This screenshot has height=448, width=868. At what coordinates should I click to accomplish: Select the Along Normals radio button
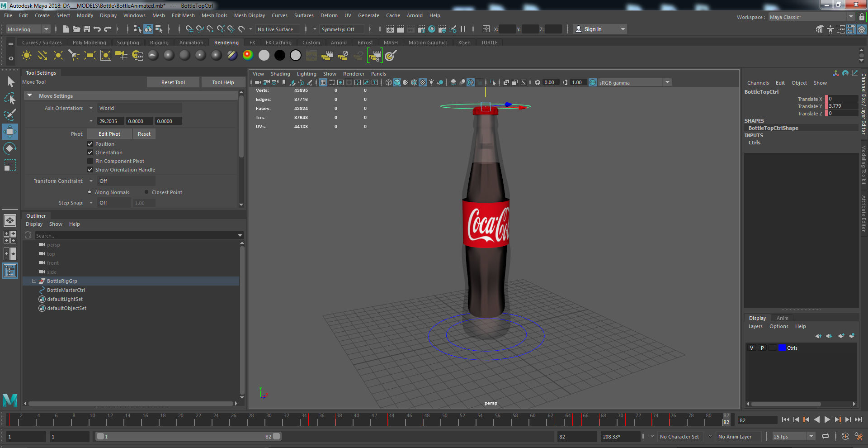coord(90,192)
